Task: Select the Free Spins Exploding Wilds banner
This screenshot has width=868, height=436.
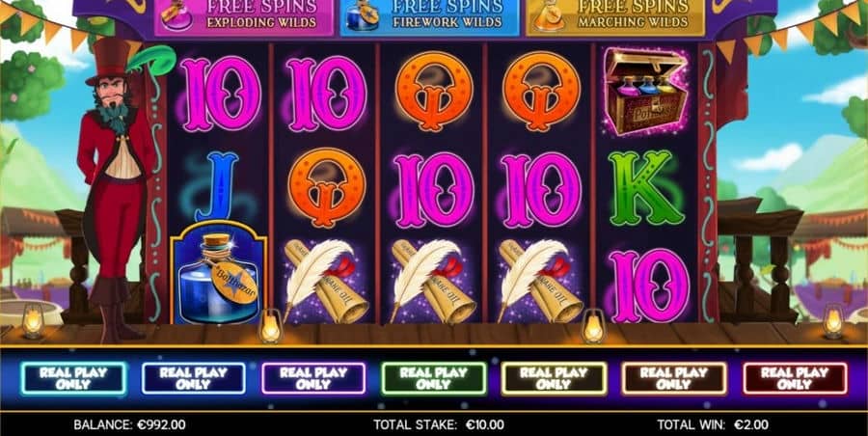Action: pyautogui.click(x=244, y=17)
